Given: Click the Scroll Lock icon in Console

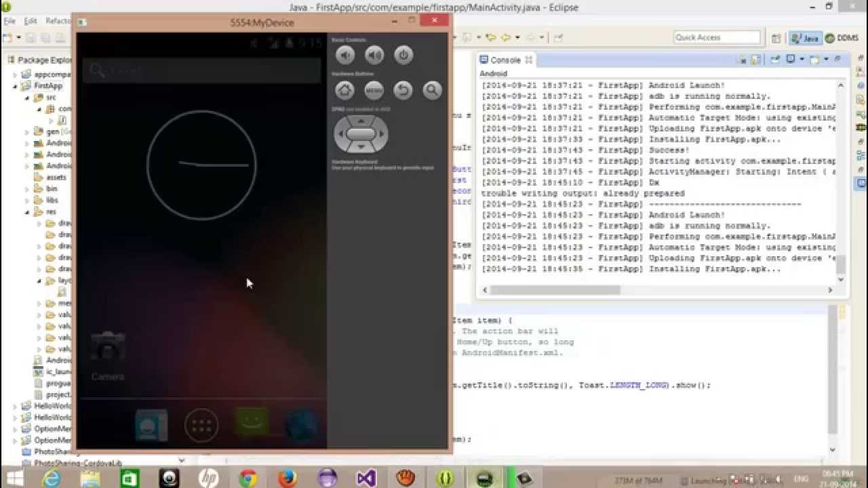Looking at the screenshot, I should pos(756,60).
